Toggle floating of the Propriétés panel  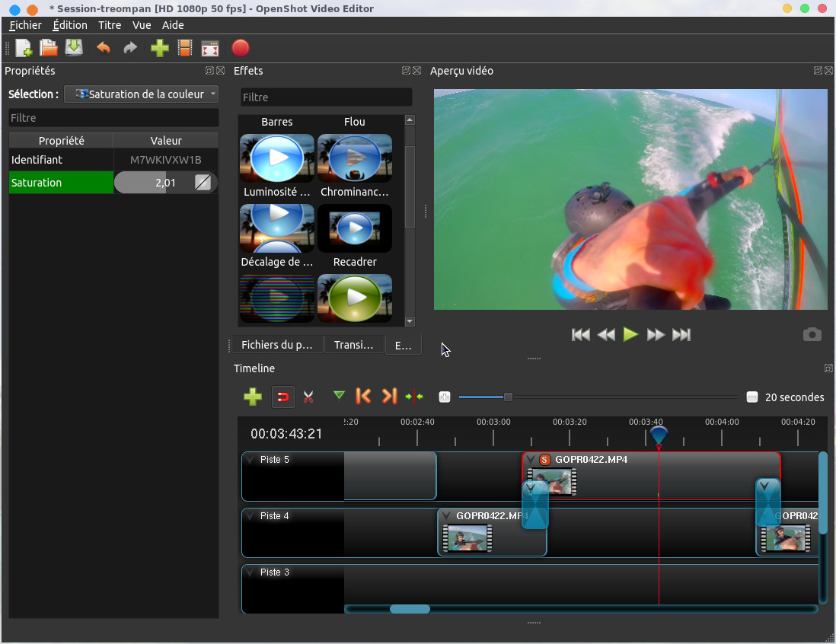click(x=209, y=71)
